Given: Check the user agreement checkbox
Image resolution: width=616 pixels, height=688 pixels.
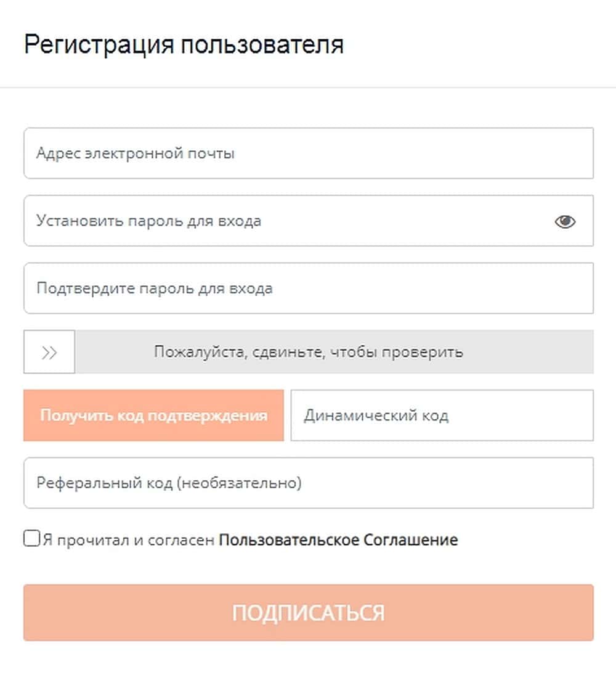Looking at the screenshot, I should click(31, 539).
